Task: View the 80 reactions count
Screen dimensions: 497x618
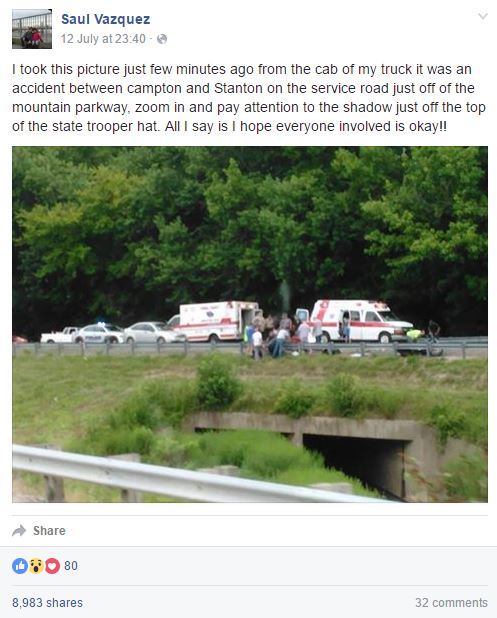Action: 71,566
